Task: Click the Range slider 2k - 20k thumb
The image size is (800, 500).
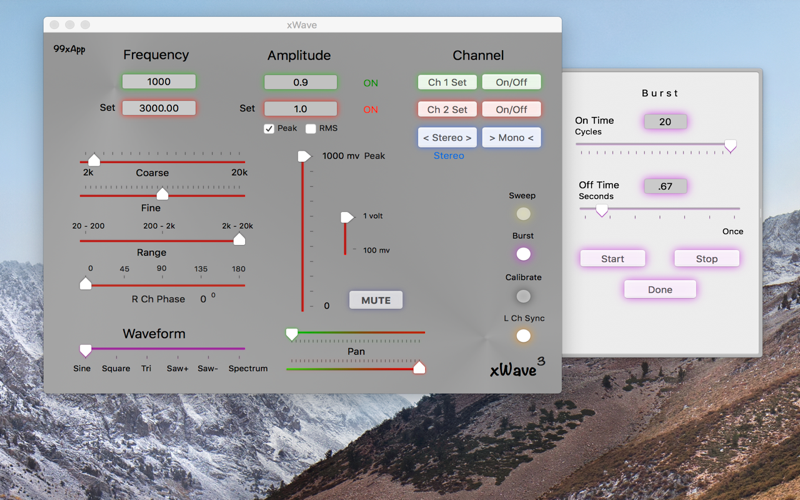Action: pyautogui.click(x=239, y=239)
